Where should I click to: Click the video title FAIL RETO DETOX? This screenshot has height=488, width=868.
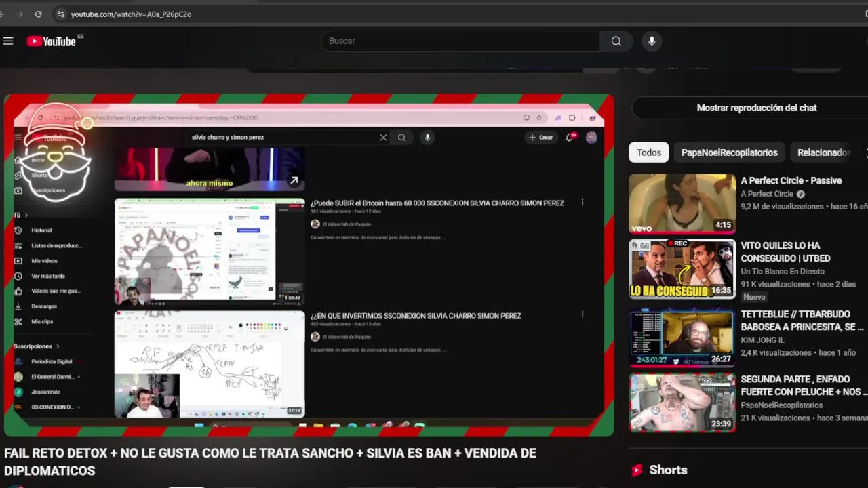pyautogui.click(x=270, y=462)
